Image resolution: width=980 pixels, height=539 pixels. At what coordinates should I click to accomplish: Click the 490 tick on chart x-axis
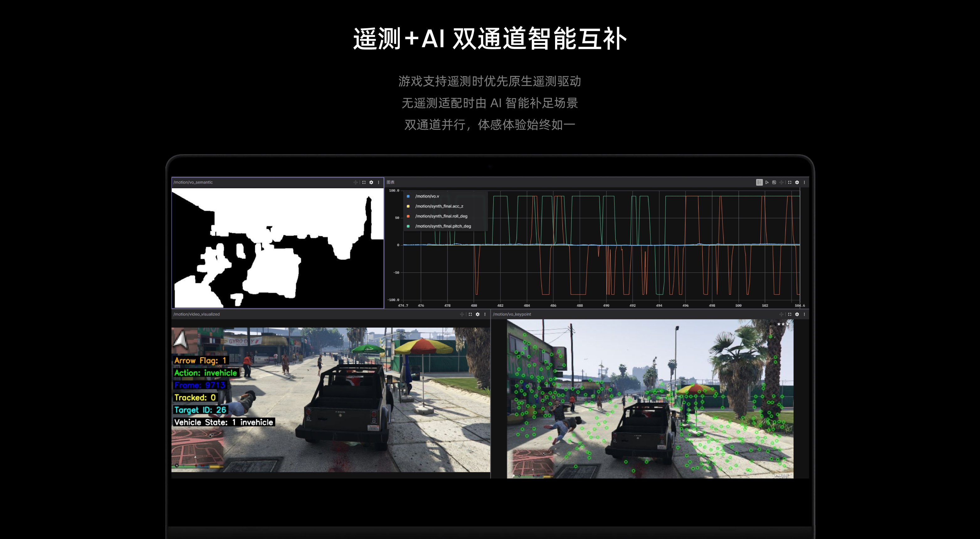pos(606,305)
